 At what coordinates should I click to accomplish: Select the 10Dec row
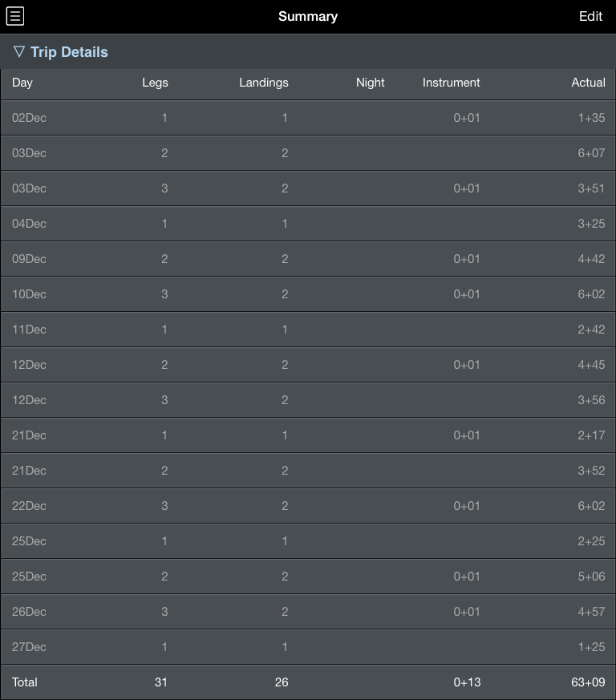[x=308, y=294]
